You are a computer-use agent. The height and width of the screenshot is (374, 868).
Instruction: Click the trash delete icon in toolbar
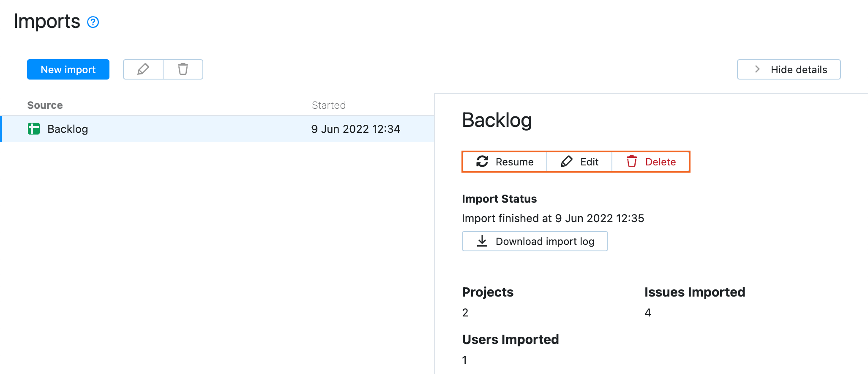click(x=183, y=69)
